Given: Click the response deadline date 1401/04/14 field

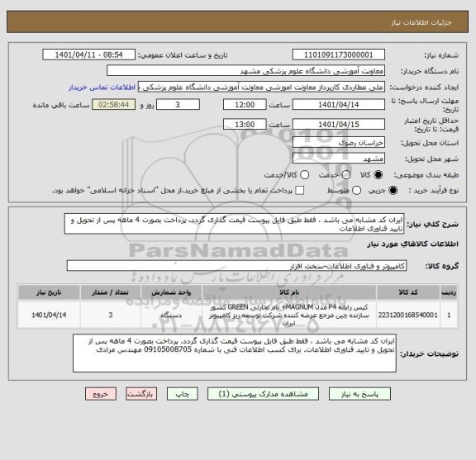Looking at the screenshot, I should point(339,105).
